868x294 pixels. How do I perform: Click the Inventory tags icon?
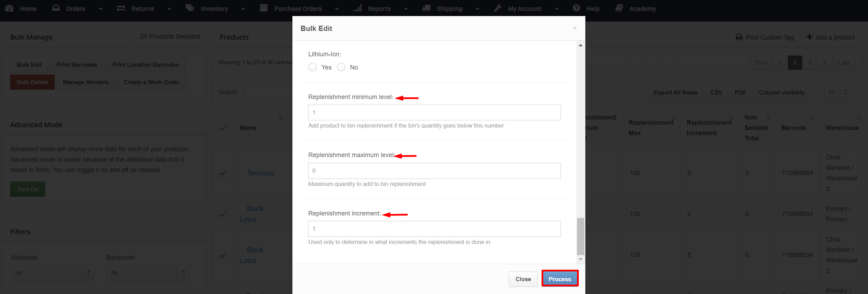pyautogui.click(x=190, y=8)
